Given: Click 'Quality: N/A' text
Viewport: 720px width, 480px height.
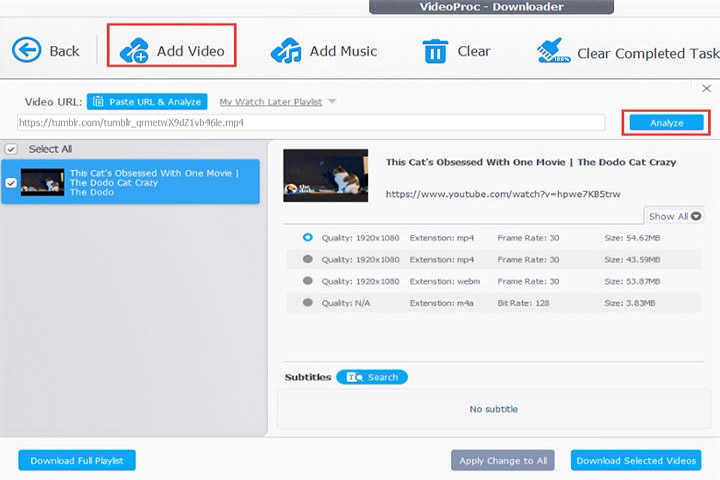Looking at the screenshot, I should click(346, 303).
